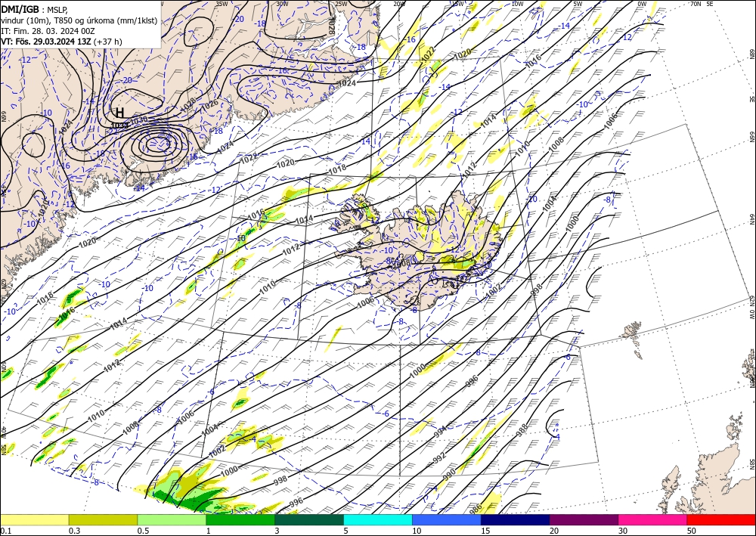Select the '10W' longitude label at top
The height and width of the screenshot is (536, 756).
(x=517, y=4)
